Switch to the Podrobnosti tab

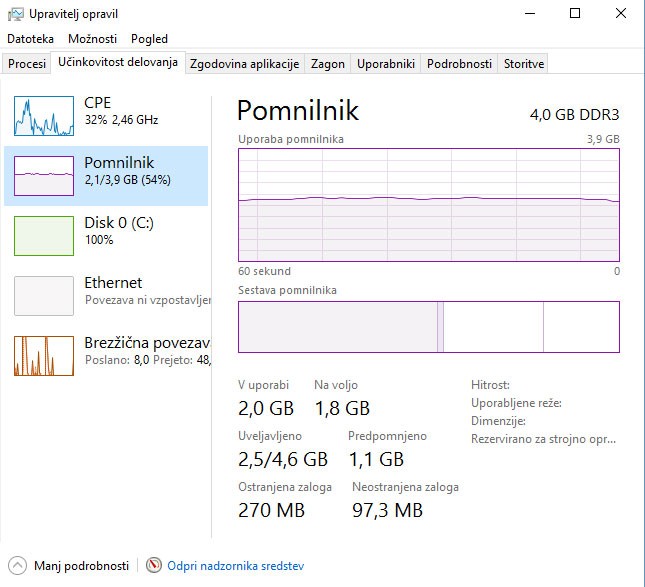pos(459,64)
